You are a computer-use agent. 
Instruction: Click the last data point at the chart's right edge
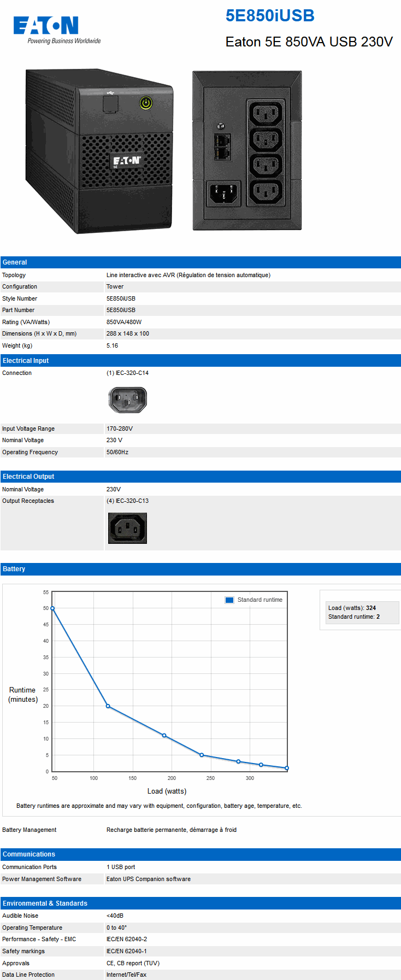tap(287, 768)
